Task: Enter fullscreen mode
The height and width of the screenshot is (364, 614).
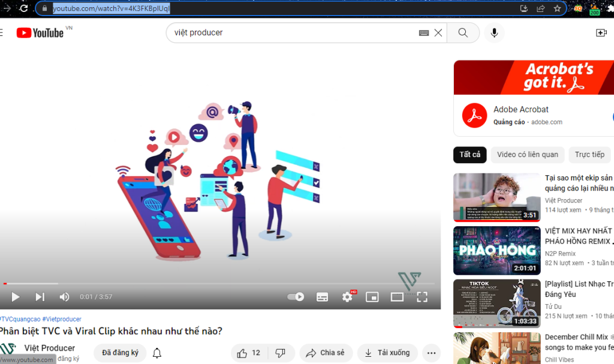Action: point(422,296)
